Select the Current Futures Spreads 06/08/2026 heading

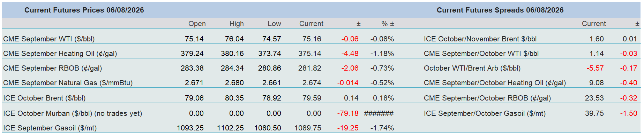[500, 10]
